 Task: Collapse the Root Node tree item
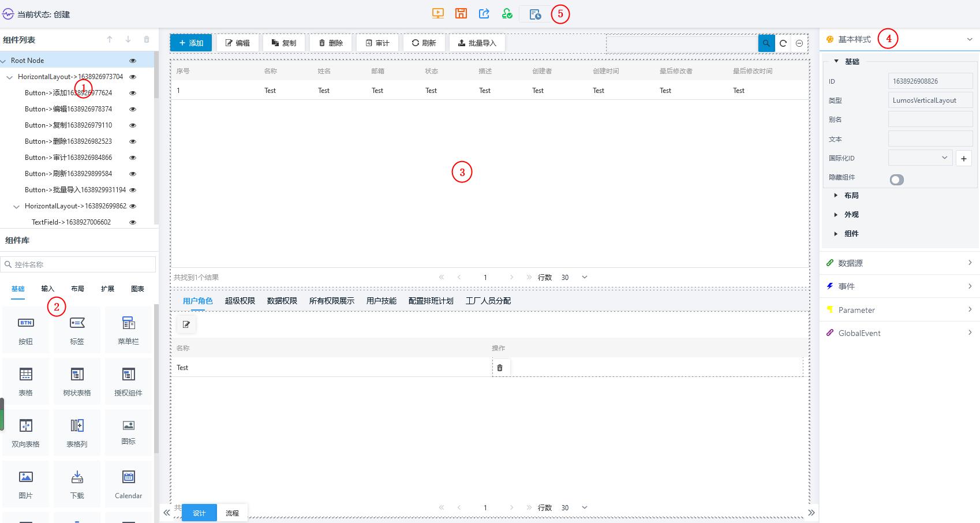(3, 61)
